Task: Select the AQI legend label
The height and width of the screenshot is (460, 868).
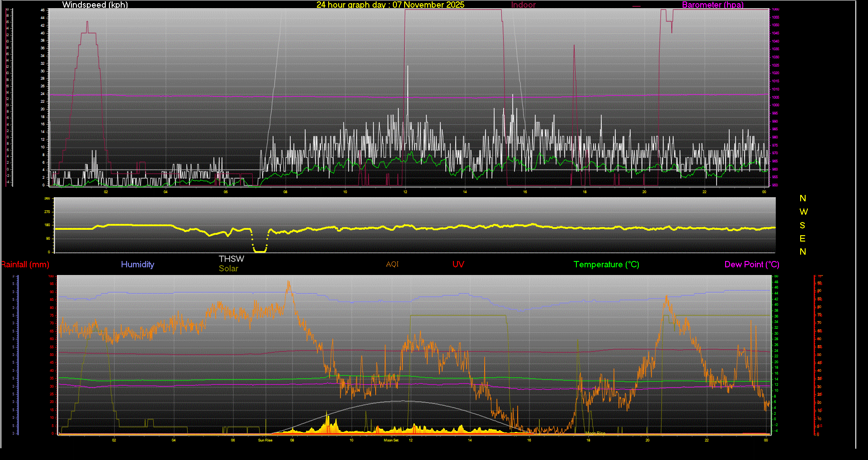Action: (x=392, y=264)
